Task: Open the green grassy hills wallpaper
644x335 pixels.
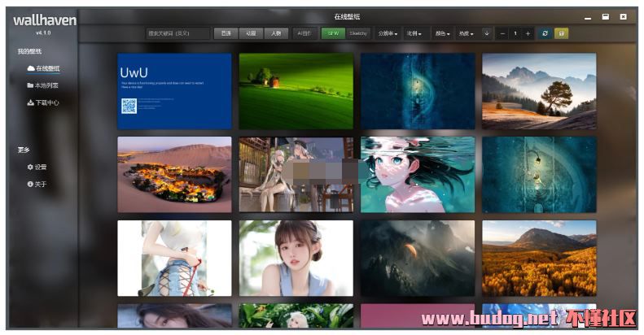Action: (296, 91)
